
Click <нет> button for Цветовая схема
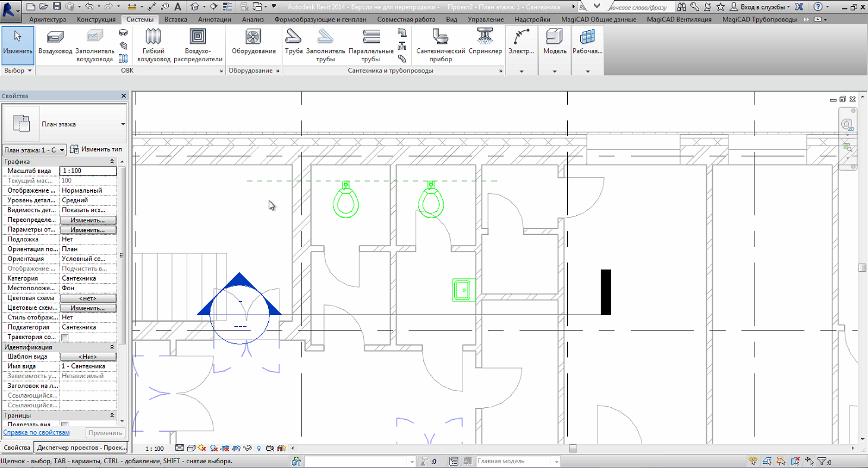coord(88,298)
